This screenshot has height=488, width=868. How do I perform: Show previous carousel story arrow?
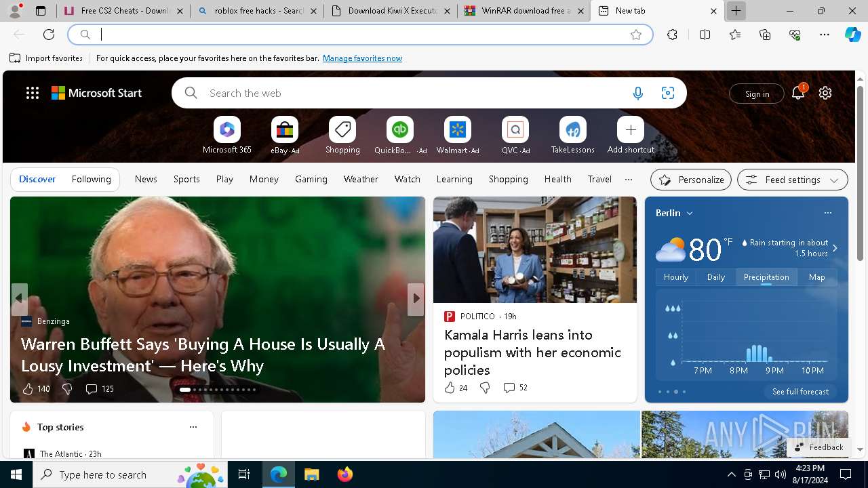(19, 298)
